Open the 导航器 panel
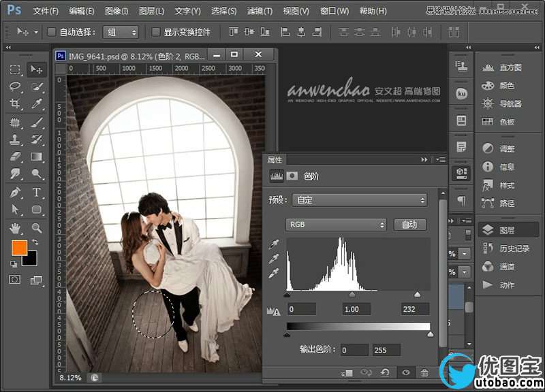Viewport: 545px width, 392px height. click(501, 103)
